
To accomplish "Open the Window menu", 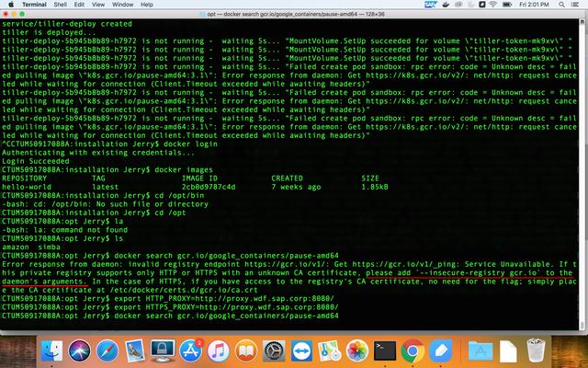I will click(122, 5).
